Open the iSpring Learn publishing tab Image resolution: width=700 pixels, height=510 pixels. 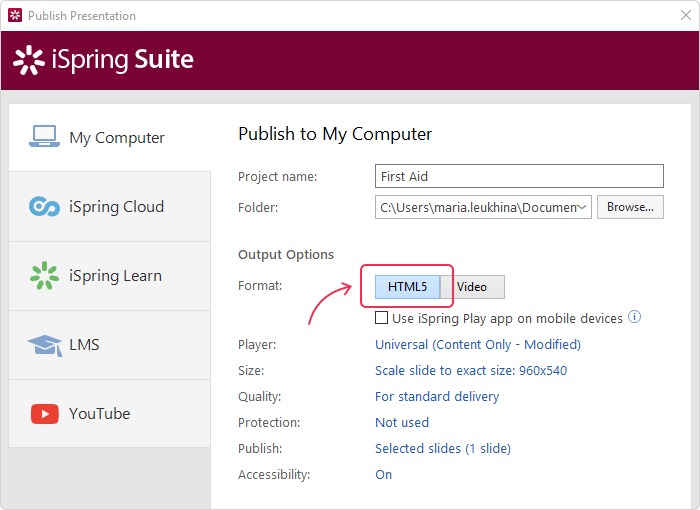(110, 276)
